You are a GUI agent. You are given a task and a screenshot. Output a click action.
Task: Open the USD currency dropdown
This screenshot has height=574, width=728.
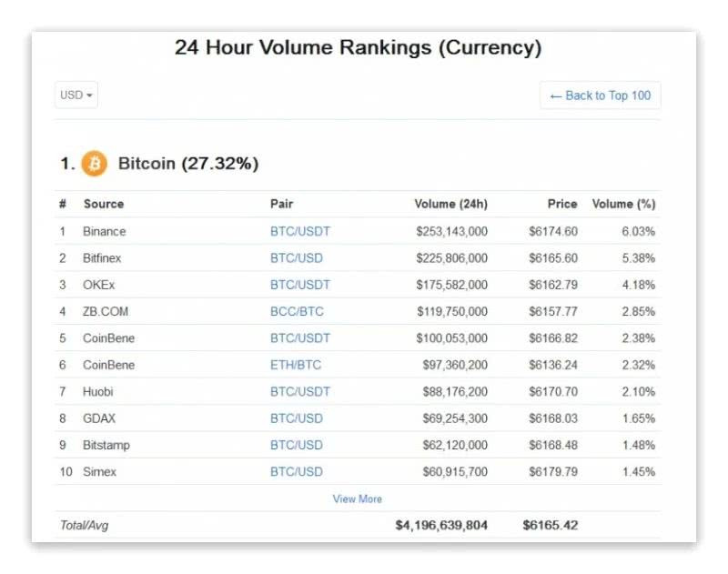[x=76, y=96]
